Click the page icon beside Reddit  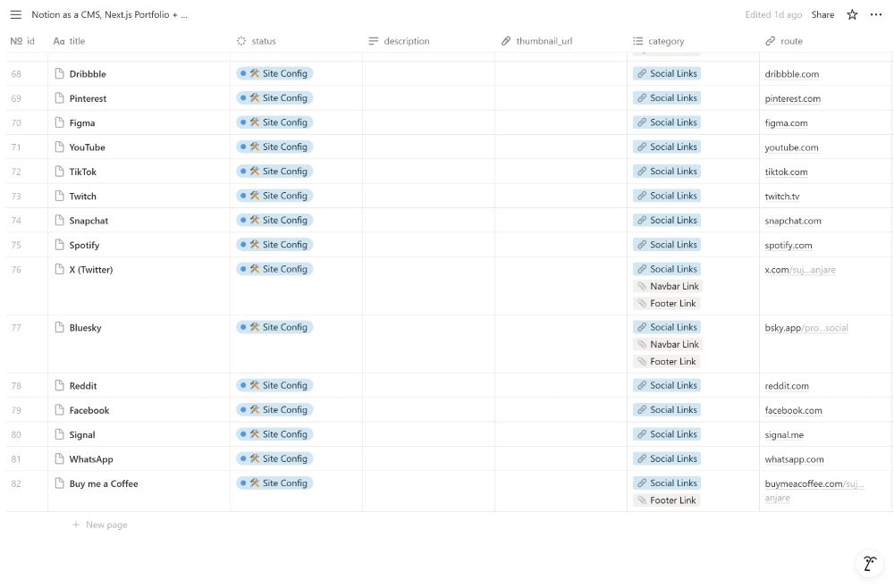point(59,386)
